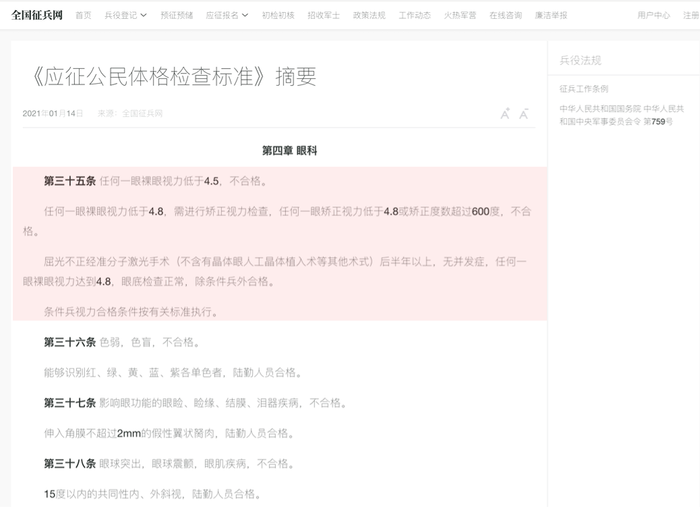700x513 pixels.
Task: Expand the 应征报名 dropdown menu
Action: coord(227,15)
